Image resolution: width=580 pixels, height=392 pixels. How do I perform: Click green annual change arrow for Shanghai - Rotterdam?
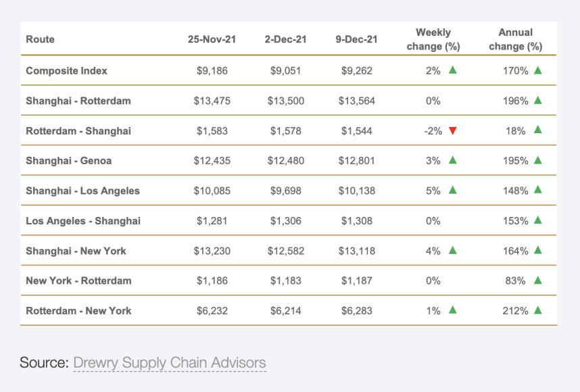point(538,100)
